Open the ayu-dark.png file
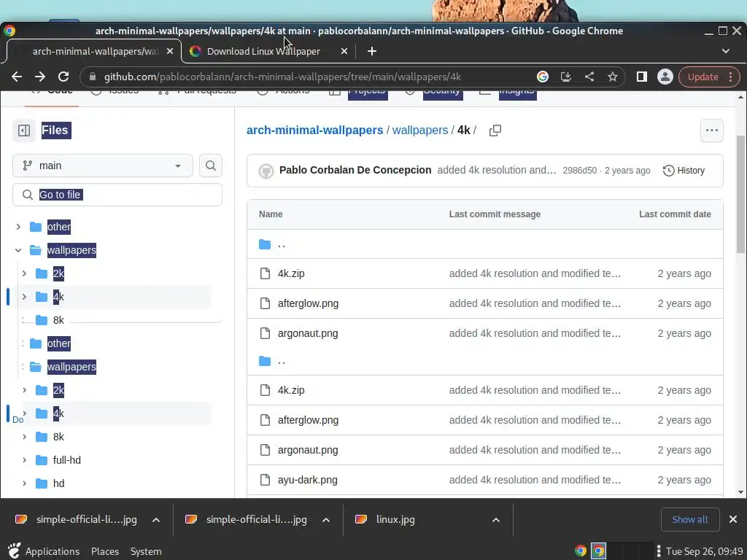The width and height of the screenshot is (747, 560). [x=308, y=480]
